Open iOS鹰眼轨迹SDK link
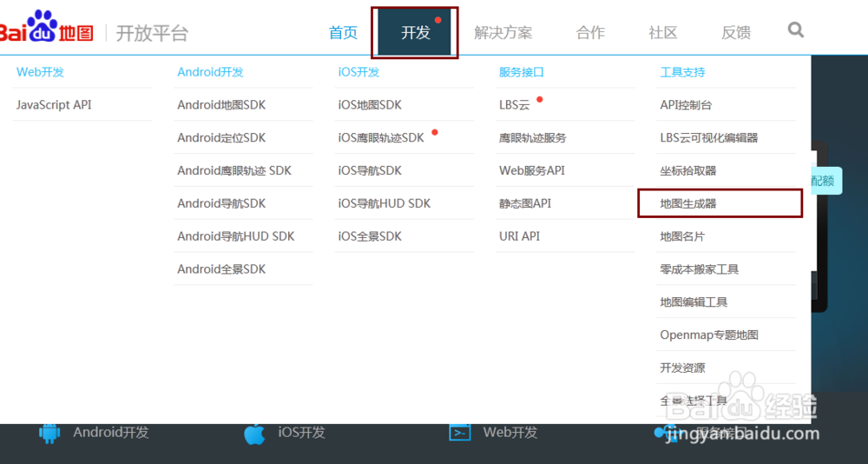The height and width of the screenshot is (464, 868). [x=381, y=137]
